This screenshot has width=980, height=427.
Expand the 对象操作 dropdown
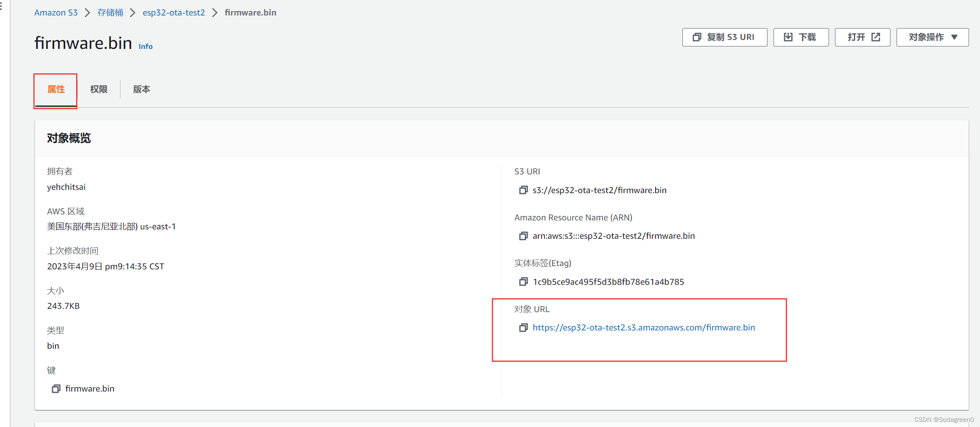[932, 37]
